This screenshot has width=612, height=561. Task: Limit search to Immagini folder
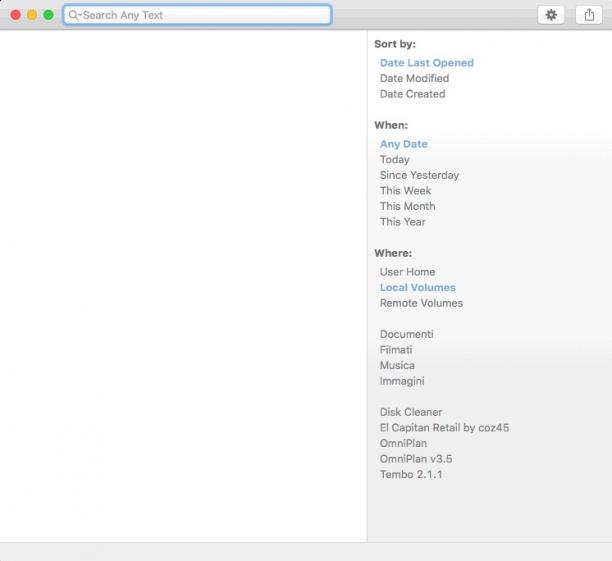coord(402,381)
